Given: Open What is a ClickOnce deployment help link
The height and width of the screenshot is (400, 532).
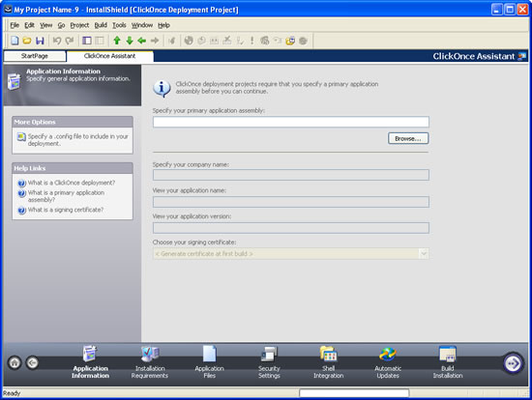Looking at the screenshot, I should tap(72, 183).
